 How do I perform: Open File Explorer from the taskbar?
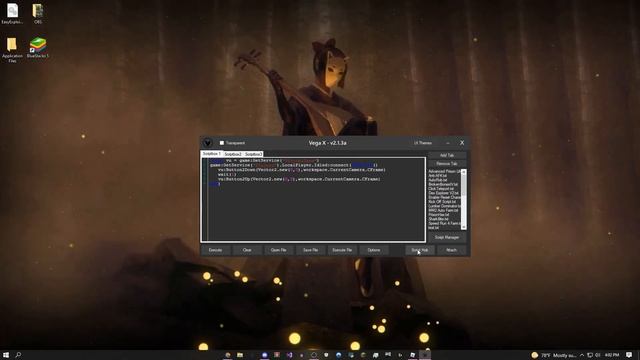point(240,355)
